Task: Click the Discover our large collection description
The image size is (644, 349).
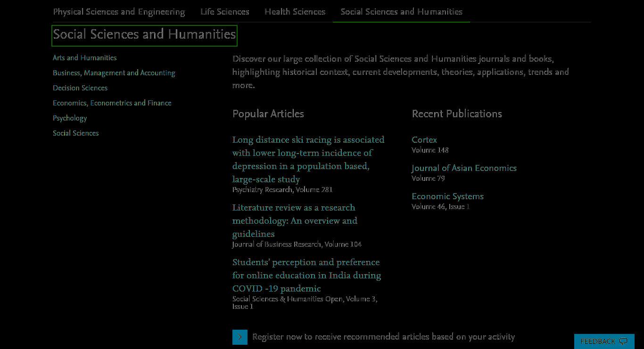Action: click(401, 72)
